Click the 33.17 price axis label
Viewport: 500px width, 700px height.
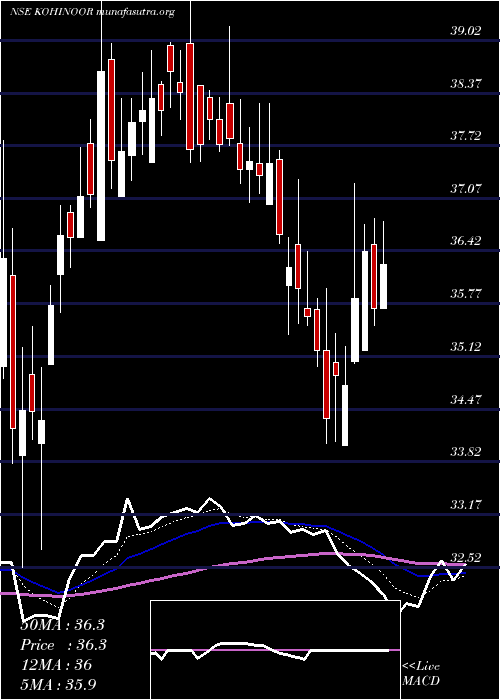coord(466,504)
